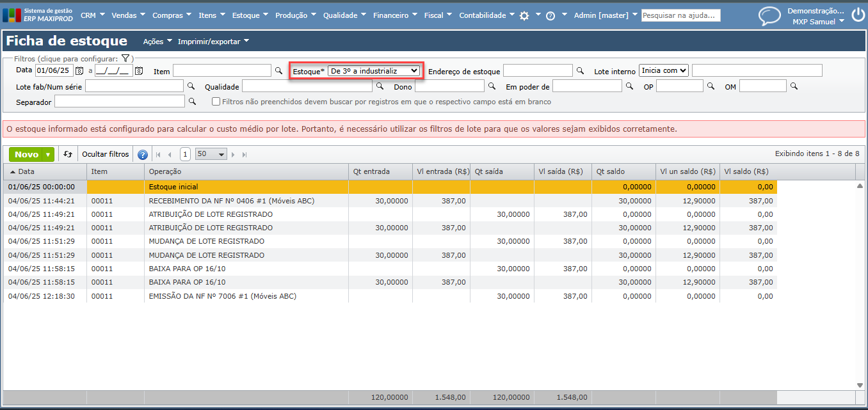Click the Item field search magnifier
The height and width of the screenshot is (410, 868).
(278, 70)
